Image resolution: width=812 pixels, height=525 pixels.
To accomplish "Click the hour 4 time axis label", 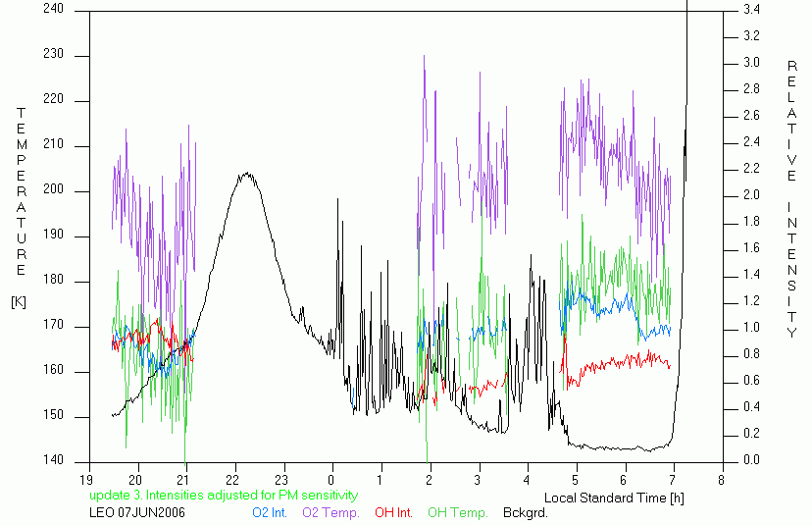I will [527, 480].
